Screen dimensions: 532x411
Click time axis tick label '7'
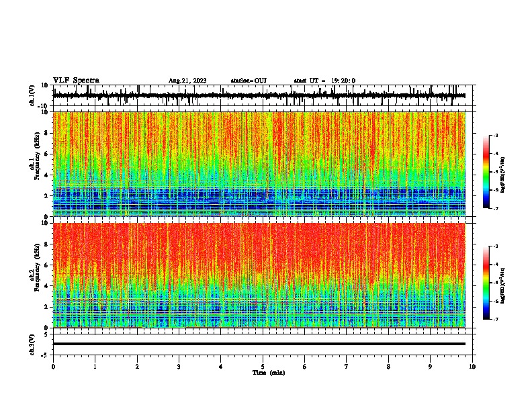click(x=347, y=367)
